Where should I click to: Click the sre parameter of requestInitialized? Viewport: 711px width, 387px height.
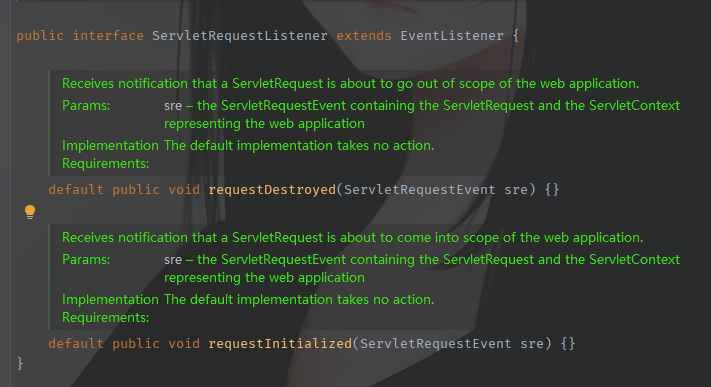click(532, 343)
